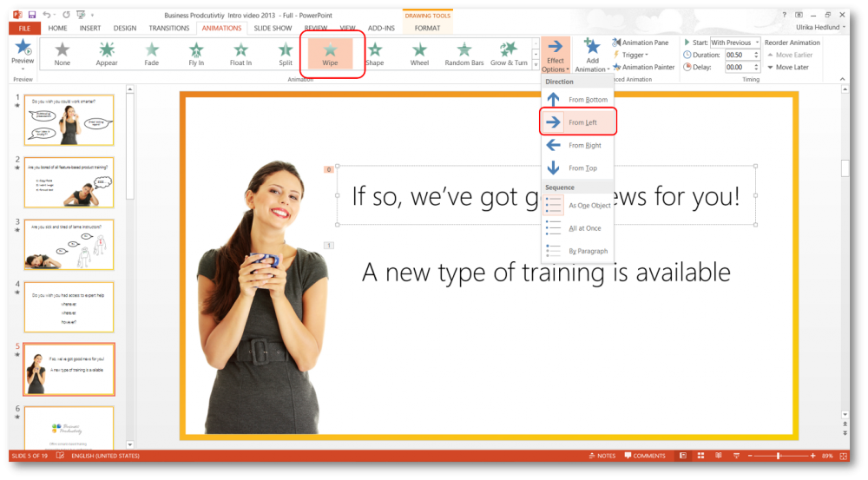Screen dimensions: 868x480
Task: Apply the Fade animation effect
Action: tap(152, 54)
